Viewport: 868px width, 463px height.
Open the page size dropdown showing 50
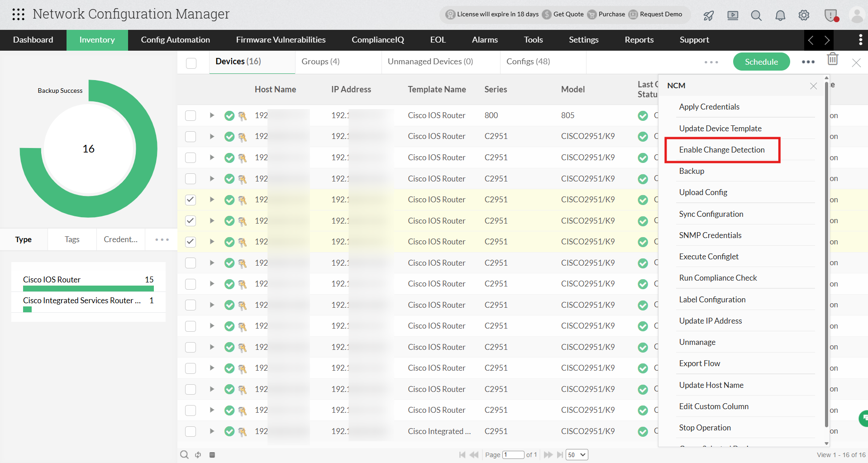pyautogui.click(x=577, y=454)
